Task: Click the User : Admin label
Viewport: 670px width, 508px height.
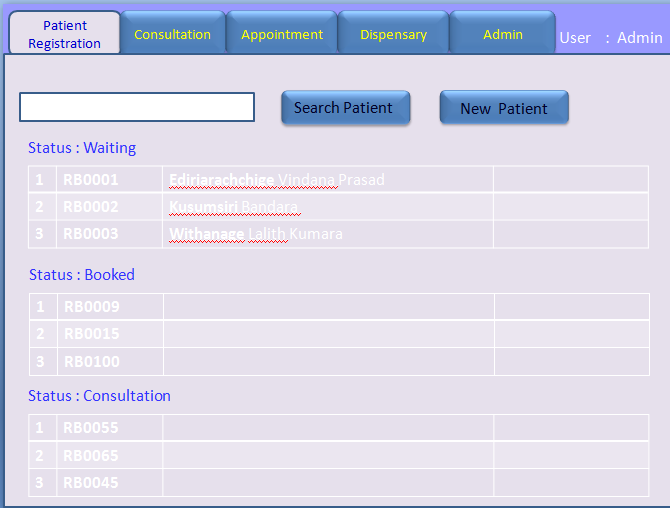Action: (611, 38)
